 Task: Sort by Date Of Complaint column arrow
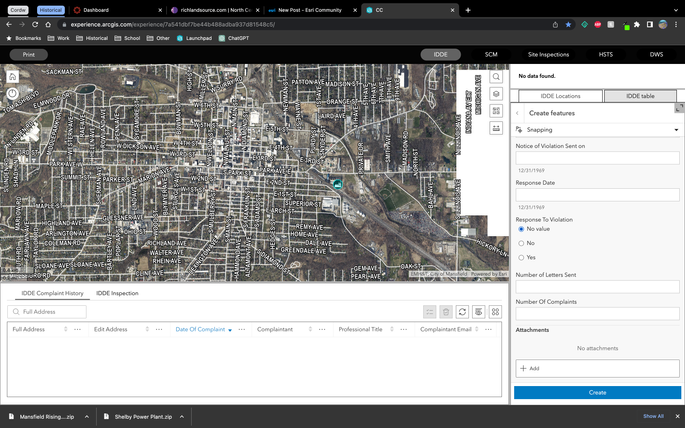click(230, 330)
